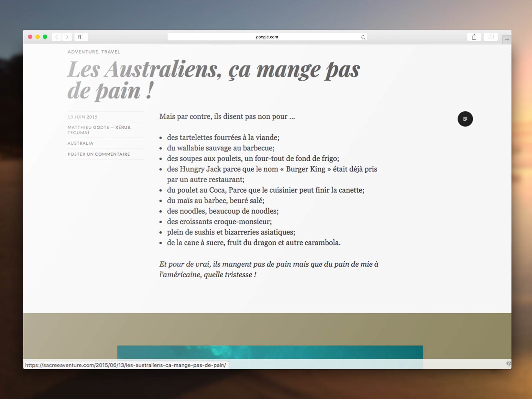532x399 pixels.
Task: Click the line 'du poulet au Coca'
Action: (265, 190)
